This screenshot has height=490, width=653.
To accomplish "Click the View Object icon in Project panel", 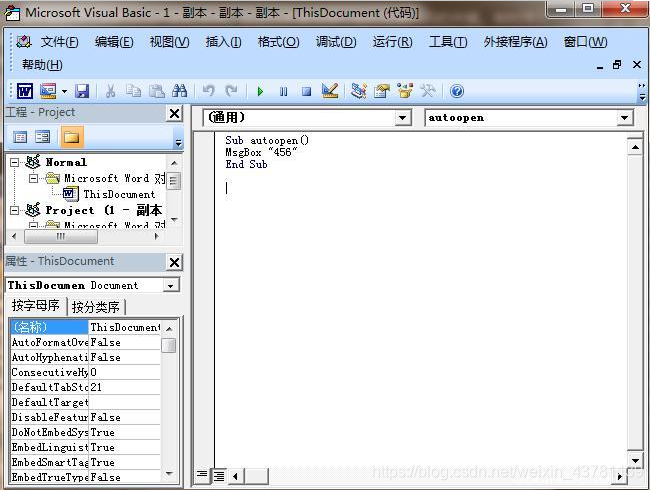I will coord(42,137).
